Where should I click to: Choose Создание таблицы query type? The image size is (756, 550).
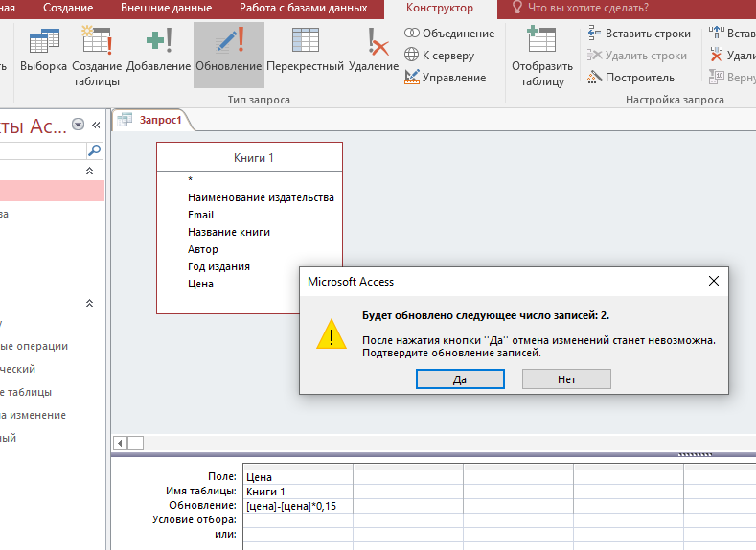97,56
